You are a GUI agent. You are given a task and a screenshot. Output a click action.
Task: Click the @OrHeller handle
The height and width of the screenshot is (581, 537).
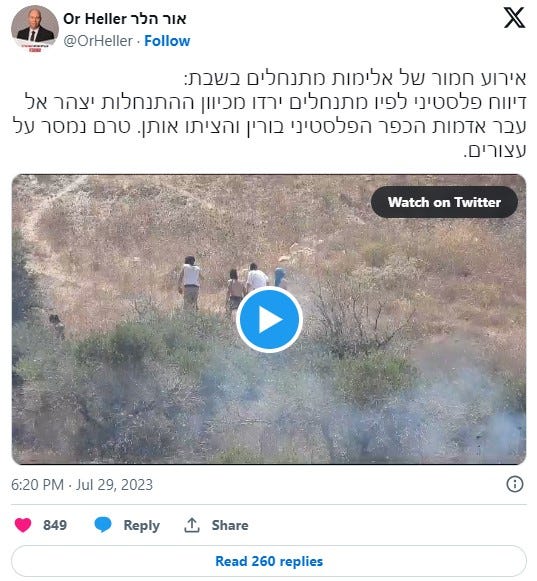98,41
